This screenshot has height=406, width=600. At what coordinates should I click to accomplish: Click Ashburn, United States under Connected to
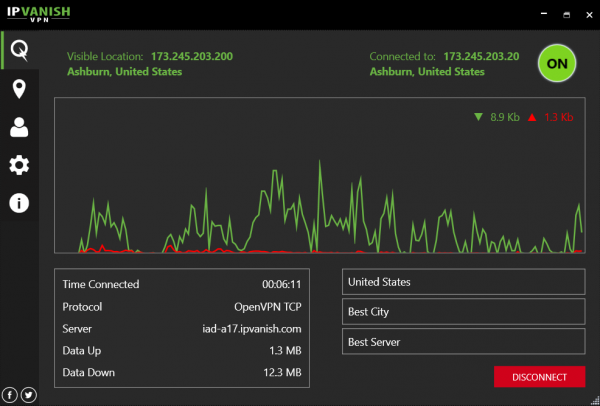click(x=427, y=72)
